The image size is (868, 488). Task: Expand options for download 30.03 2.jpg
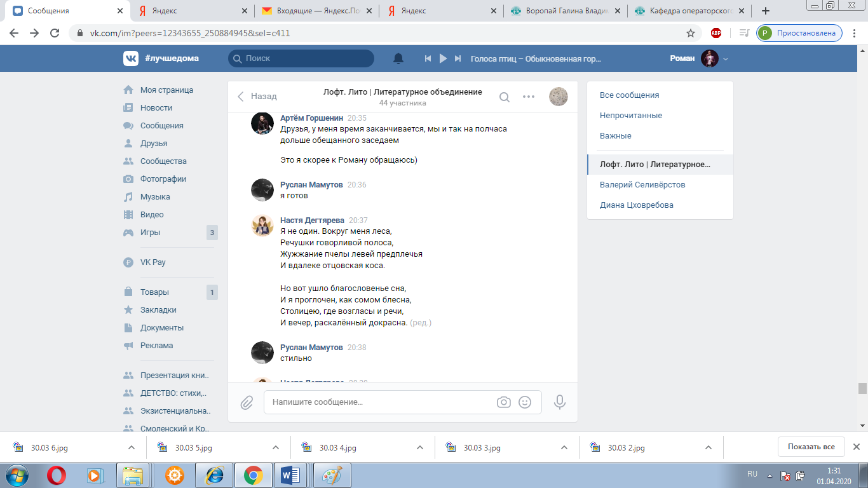click(x=708, y=447)
